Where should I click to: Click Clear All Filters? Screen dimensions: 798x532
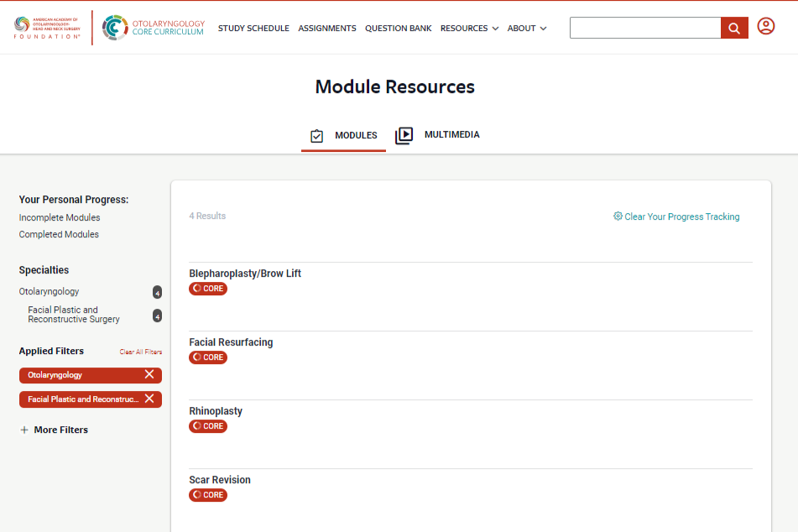click(140, 352)
